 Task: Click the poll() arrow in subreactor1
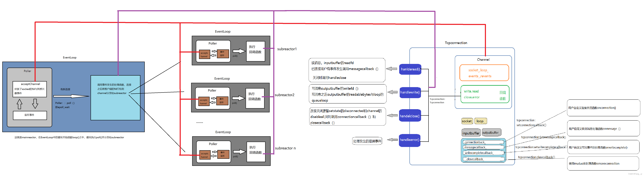click(x=239, y=51)
